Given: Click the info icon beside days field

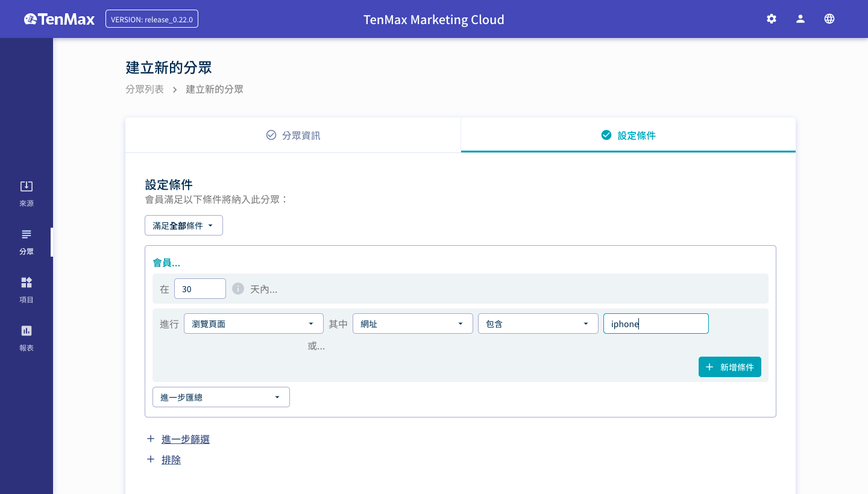Looking at the screenshot, I should (238, 289).
